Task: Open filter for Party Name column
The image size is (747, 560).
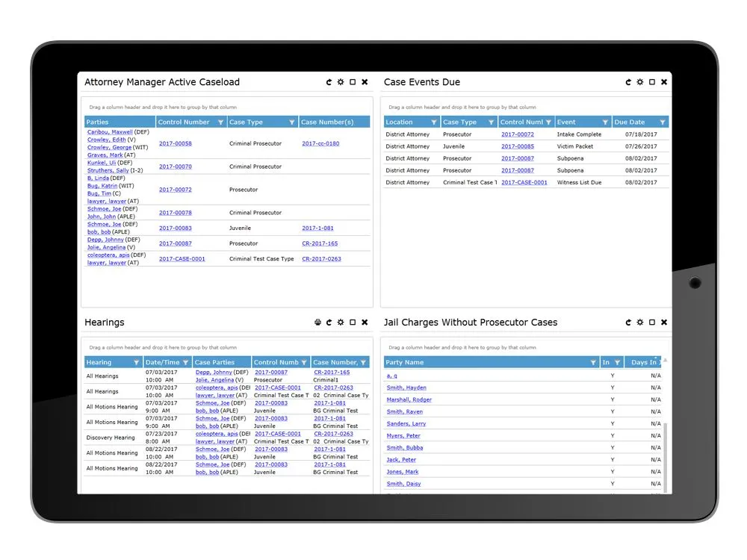Action: point(593,363)
